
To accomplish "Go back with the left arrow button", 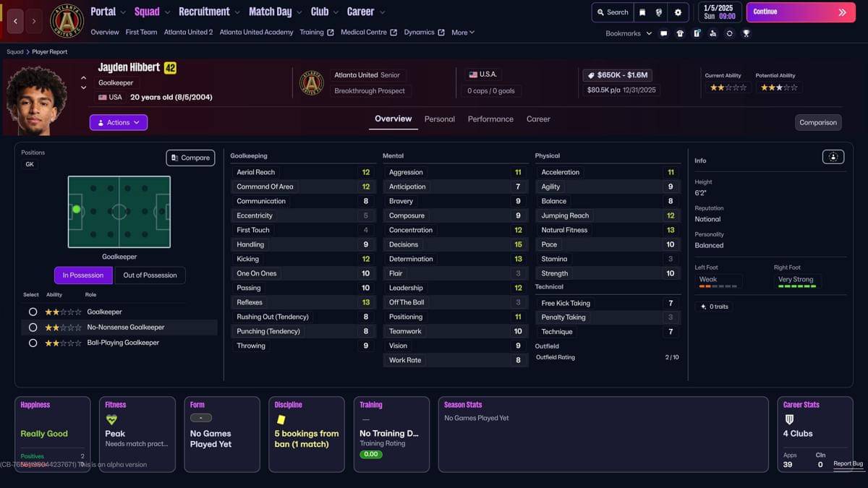I will pyautogui.click(x=15, y=21).
